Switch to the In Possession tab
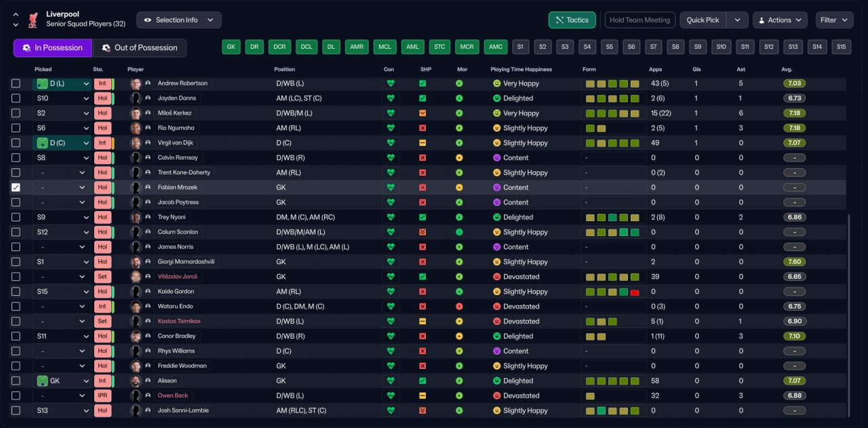The width and height of the screenshot is (868, 428). (x=53, y=47)
